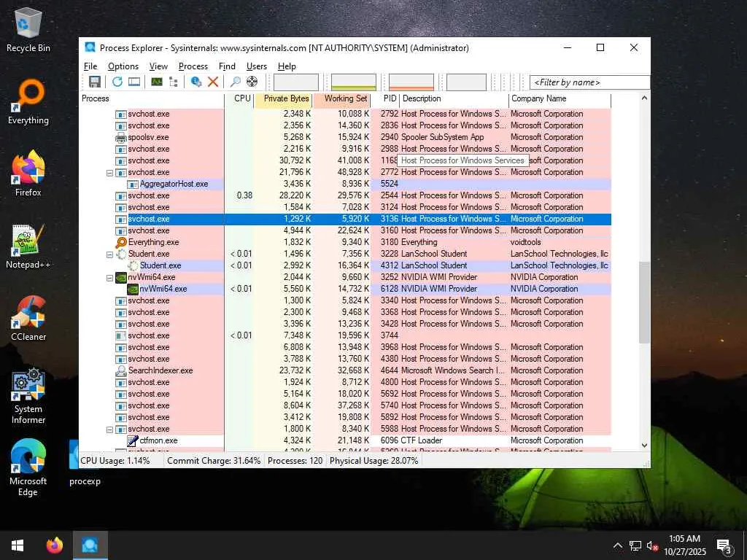Sort by the PID column header
Image resolution: width=747 pixels, height=560 pixels.
click(x=386, y=99)
